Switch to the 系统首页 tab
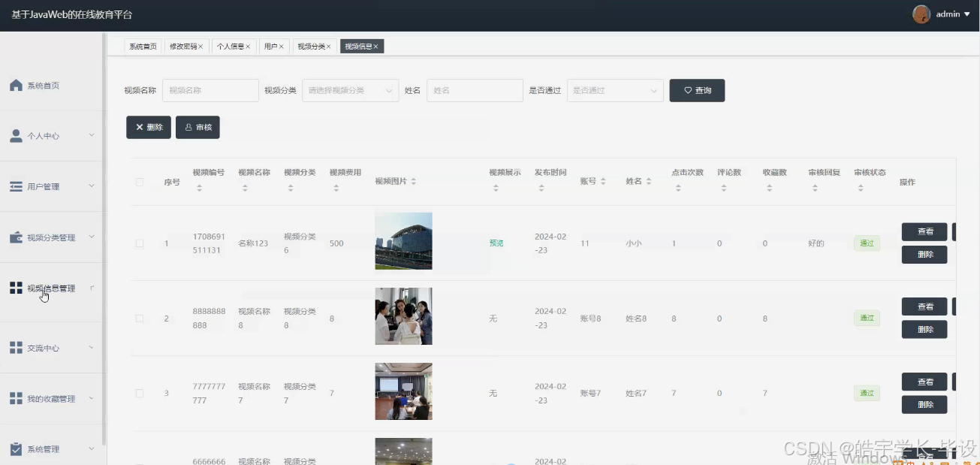Screen dimensions: 980x465 click(143, 47)
